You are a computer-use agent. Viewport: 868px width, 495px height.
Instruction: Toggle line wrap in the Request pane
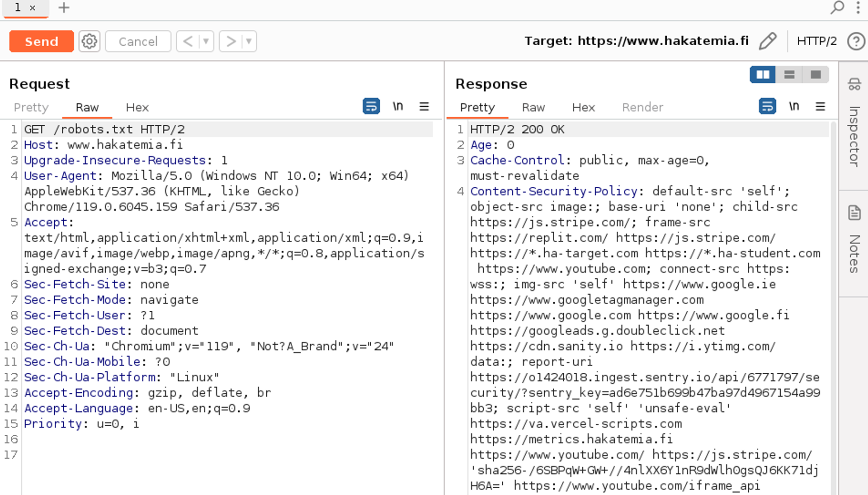click(x=371, y=107)
